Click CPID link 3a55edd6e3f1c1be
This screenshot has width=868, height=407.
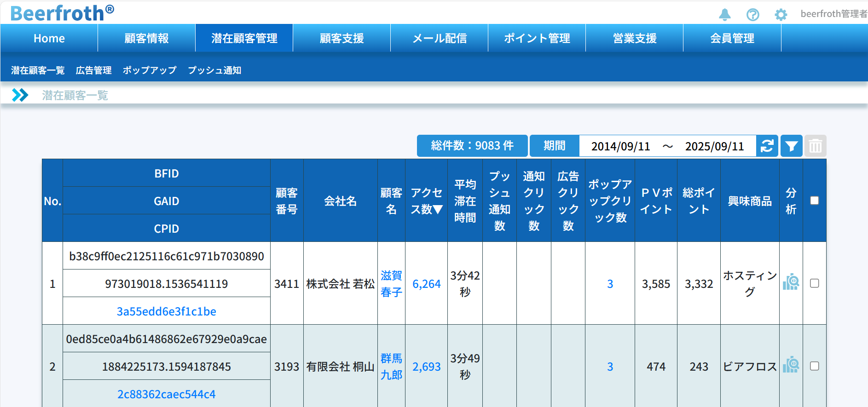(166, 311)
